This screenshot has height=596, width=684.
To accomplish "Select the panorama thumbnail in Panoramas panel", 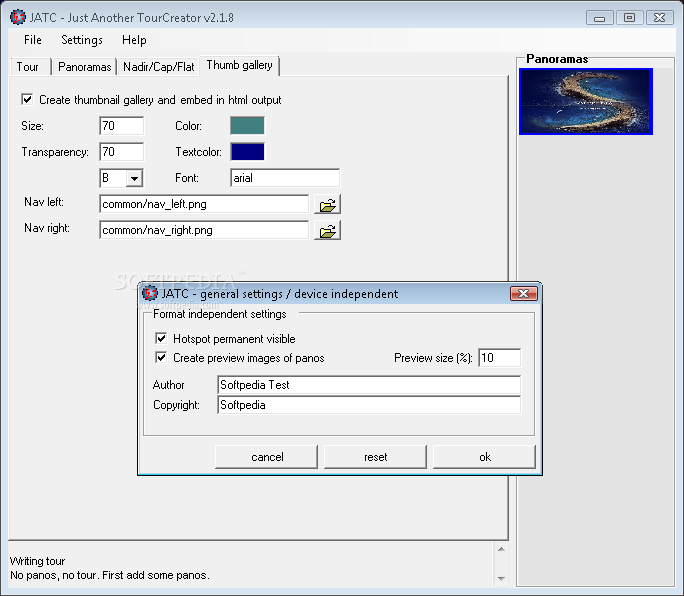I will [586, 101].
